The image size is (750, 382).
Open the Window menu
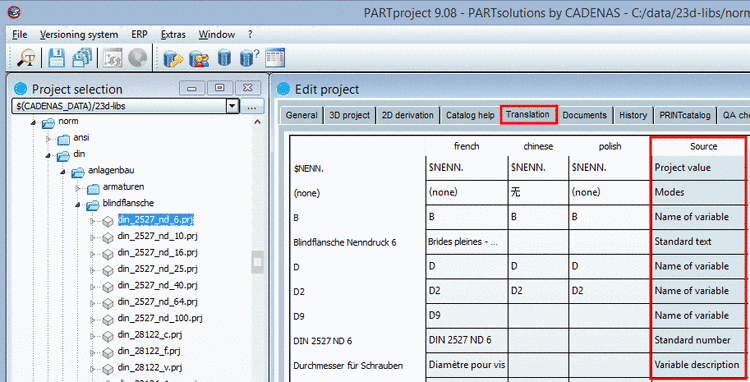[x=217, y=34]
